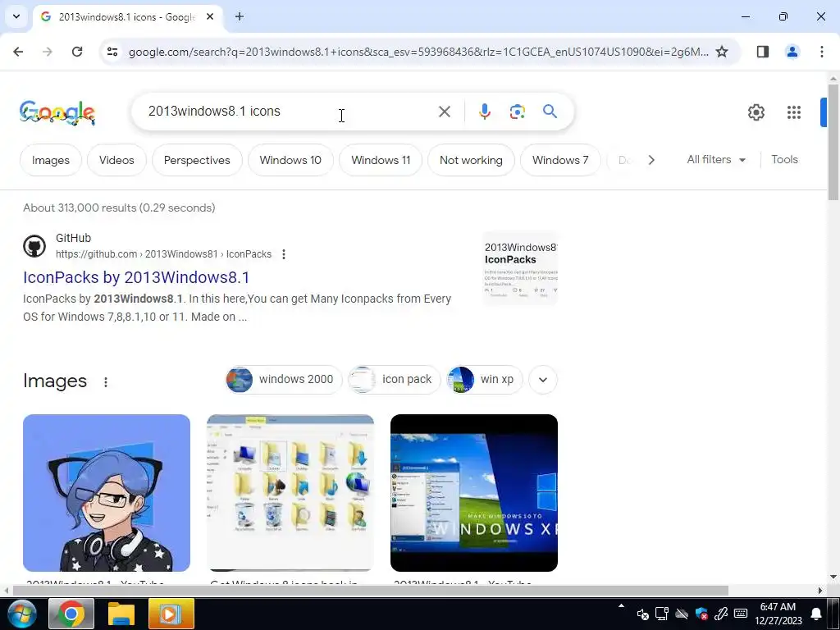Open notifications bell in taskbar
The width and height of the screenshot is (840, 630).
coord(816,614)
